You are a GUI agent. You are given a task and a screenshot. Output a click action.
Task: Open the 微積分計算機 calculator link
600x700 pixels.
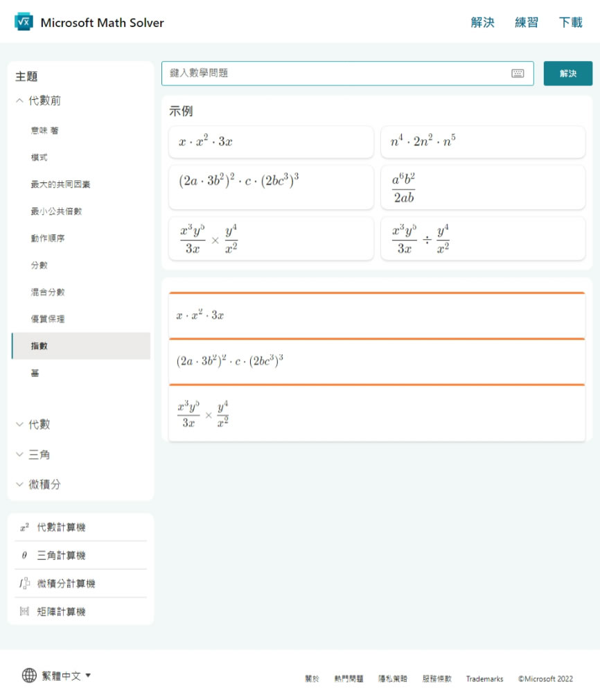(x=66, y=584)
